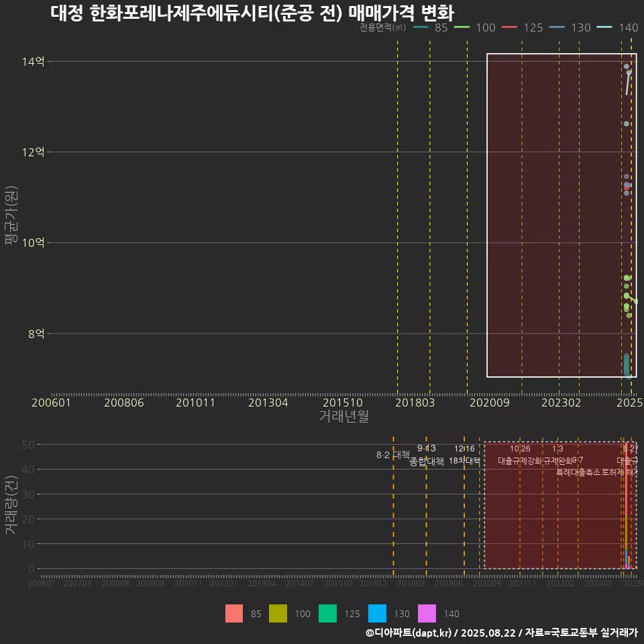Click the 거래년월 axis title
644x644 pixels.
[343, 416]
